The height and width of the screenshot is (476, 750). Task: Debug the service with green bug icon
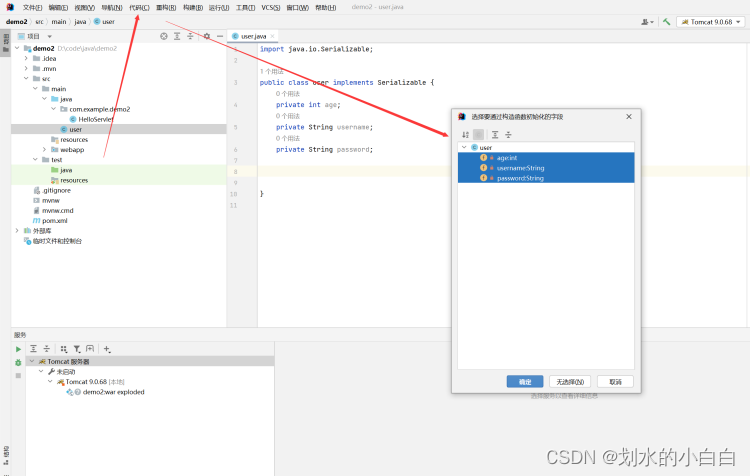point(18,363)
